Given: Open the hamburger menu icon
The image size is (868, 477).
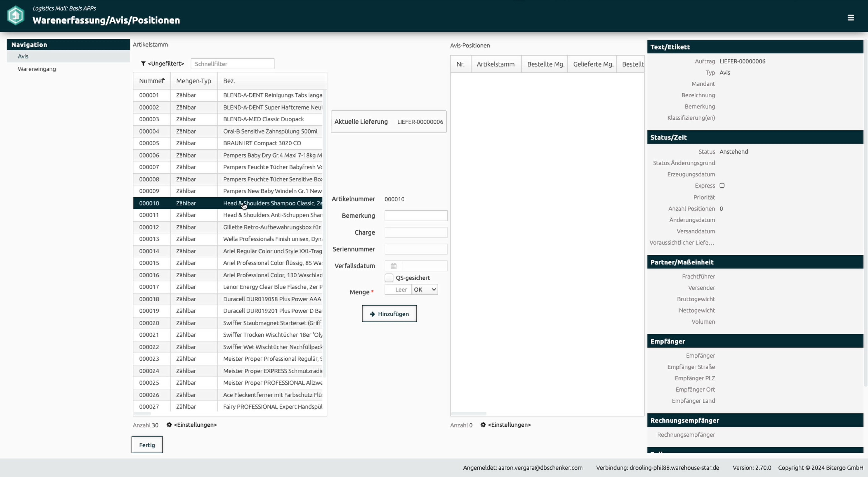Looking at the screenshot, I should tap(850, 18).
